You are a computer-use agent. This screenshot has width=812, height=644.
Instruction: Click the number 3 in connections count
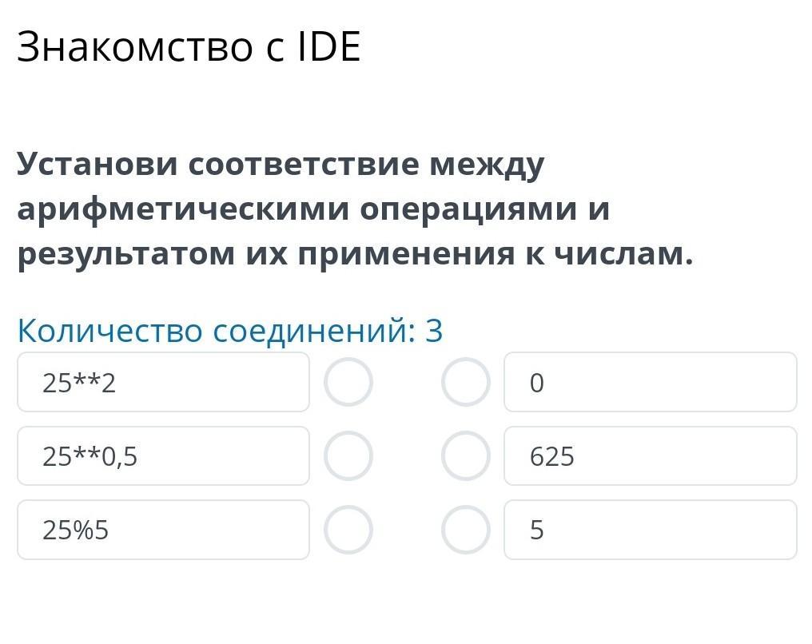coord(434,330)
